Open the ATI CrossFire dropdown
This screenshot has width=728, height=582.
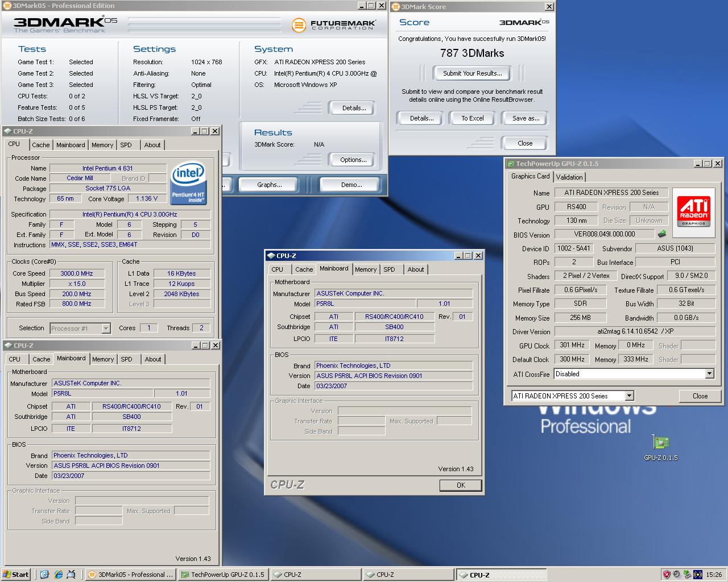point(709,373)
